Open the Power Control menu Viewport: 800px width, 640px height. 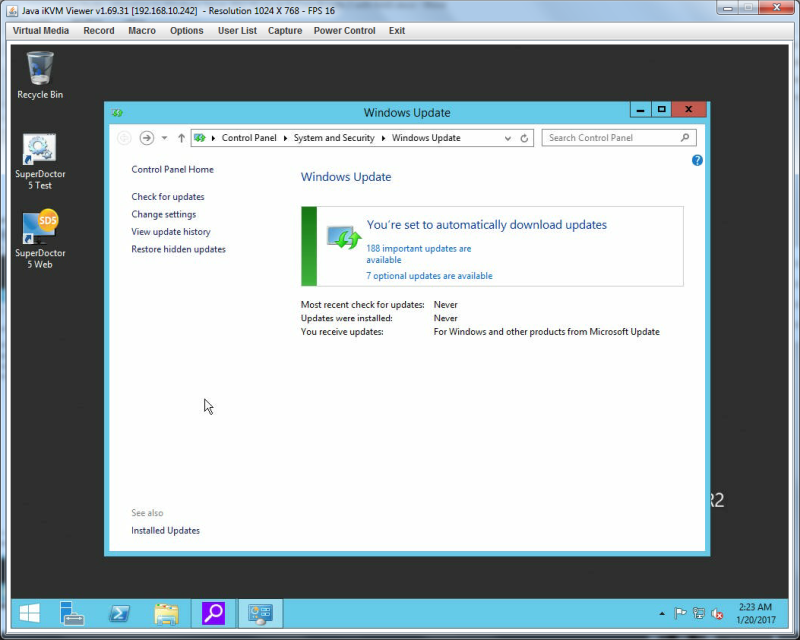pos(344,31)
